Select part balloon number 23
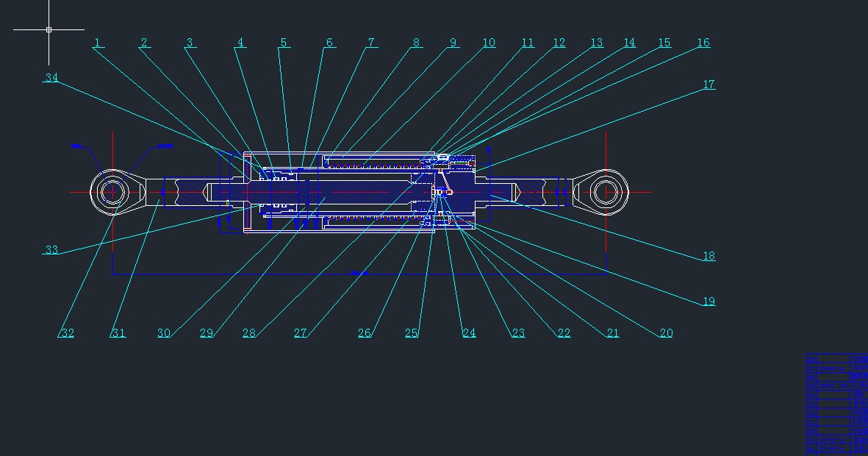This screenshot has height=456, width=868. pyautogui.click(x=518, y=333)
